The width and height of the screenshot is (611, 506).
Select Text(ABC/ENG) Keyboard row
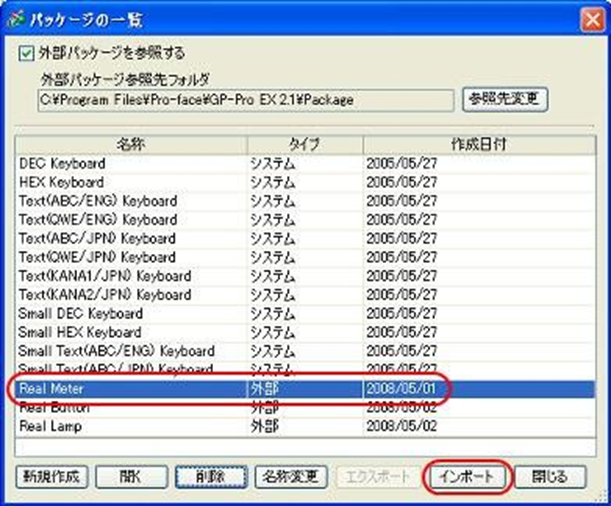306,201
